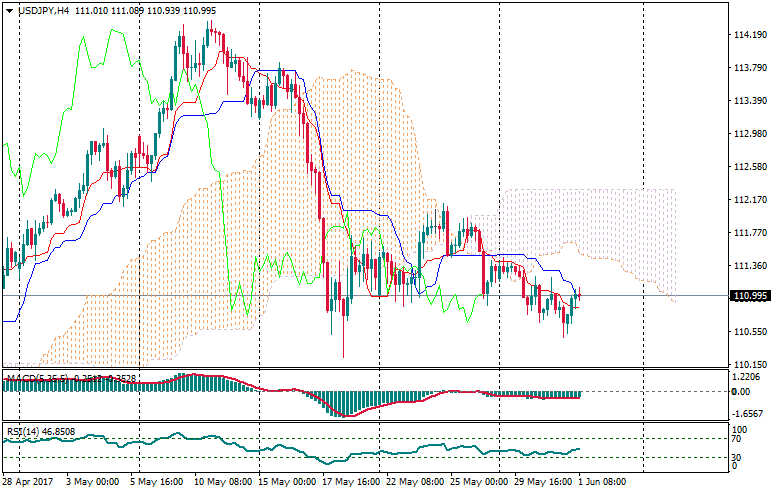The image size is (771, 493).
Task: Click the current price tag 110.995
Action: [x=748, y=296]
